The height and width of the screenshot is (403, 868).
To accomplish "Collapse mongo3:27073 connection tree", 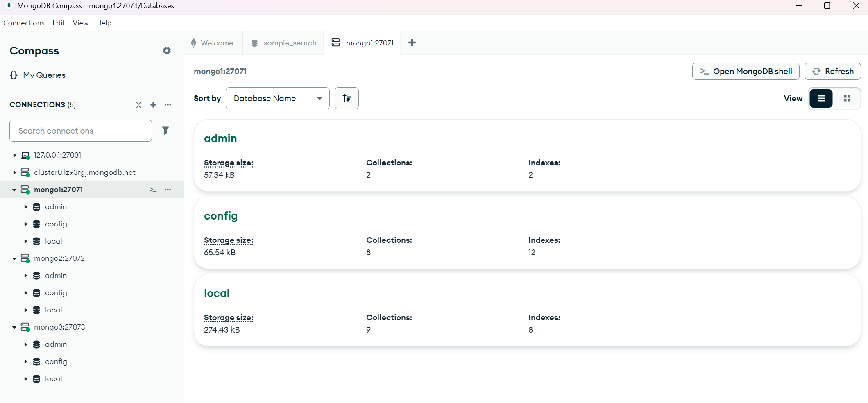I will pos(14,327).
